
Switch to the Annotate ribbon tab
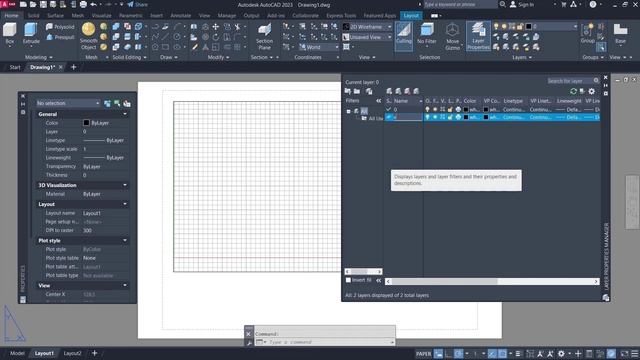pyautogui.click(x=180, y=16)
